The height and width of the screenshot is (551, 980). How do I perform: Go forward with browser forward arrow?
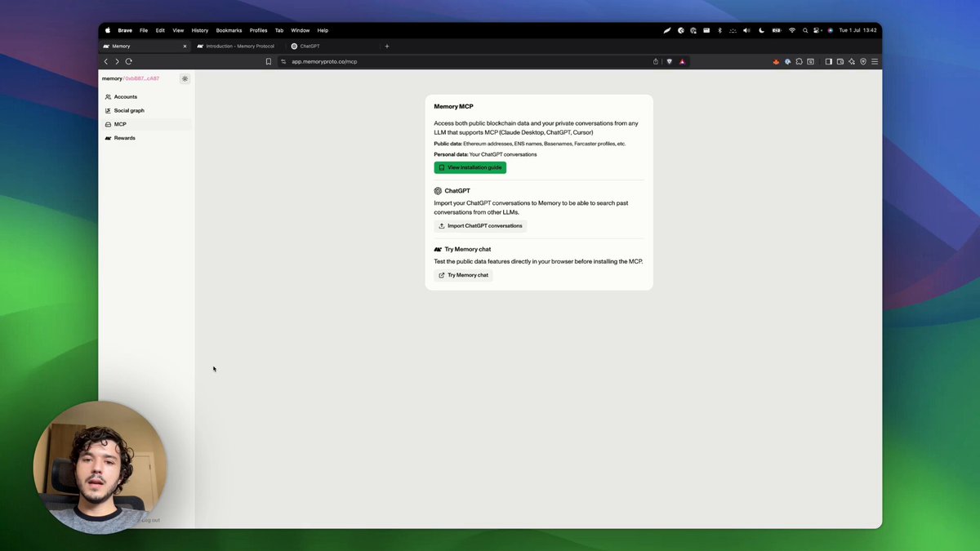[118, 61]
